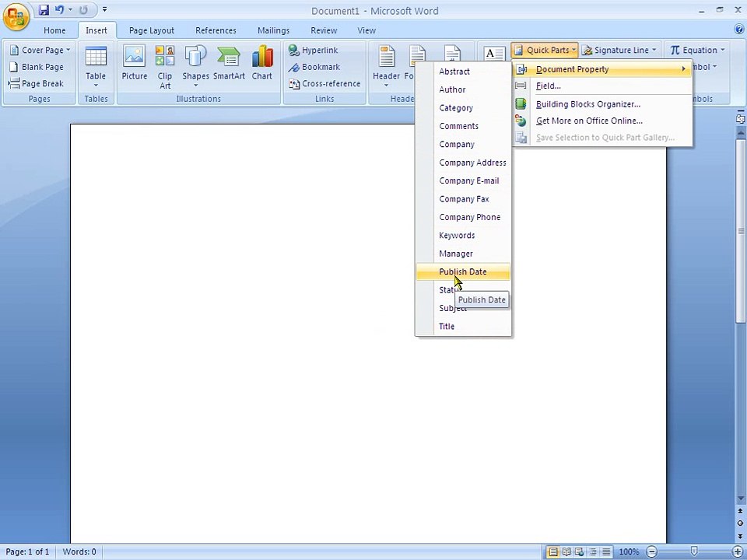This screenshot has width=747, height=560.
Task: Open Building Blocks Organizer...
Action: (x=602, y=104)
